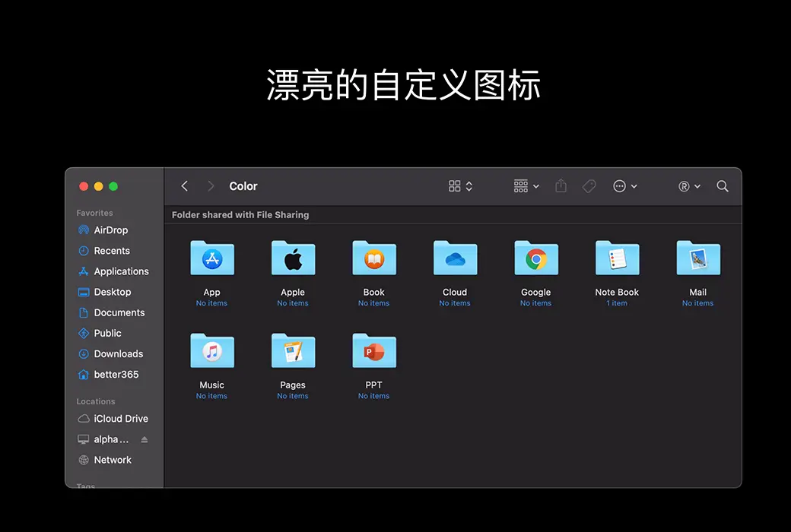Go forward with the right chevron
Screen dimensions: 791x532
[211, 186]
